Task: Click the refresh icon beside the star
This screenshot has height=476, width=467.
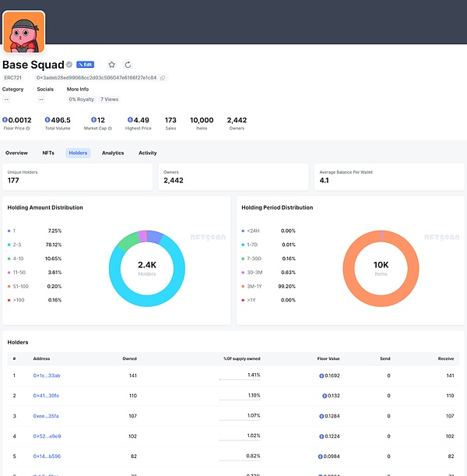Action: click(x=128, y=65)
